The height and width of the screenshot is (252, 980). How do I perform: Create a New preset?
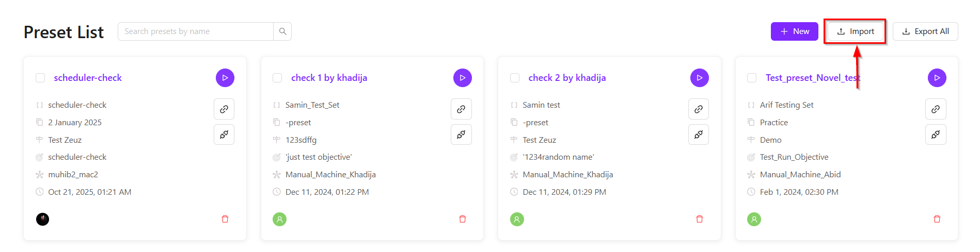pos(794,31)
